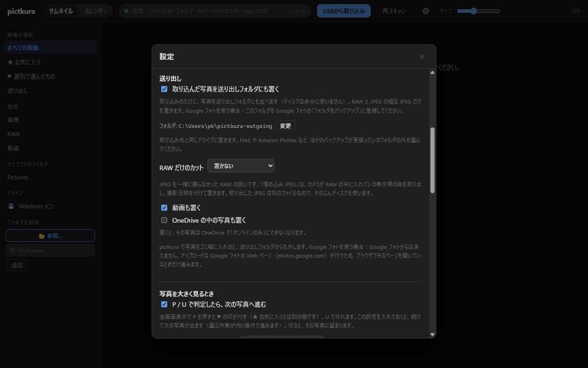Viewport: 588px width, 368px height.
Task: Enable OneDrive の中の写真も置く checkbox
Action: click(164, 220)
